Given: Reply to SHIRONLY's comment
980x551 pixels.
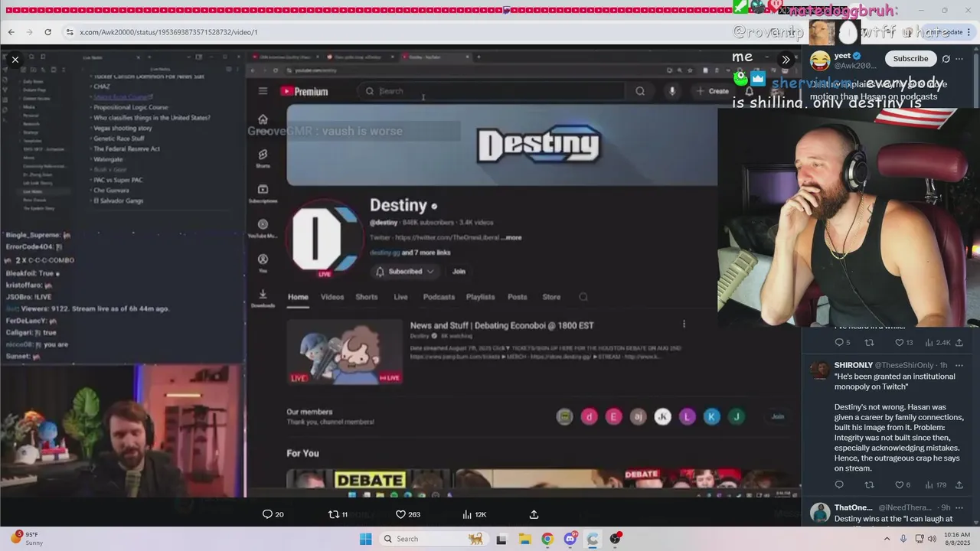Looking at the screenshot, I should 839,484.
